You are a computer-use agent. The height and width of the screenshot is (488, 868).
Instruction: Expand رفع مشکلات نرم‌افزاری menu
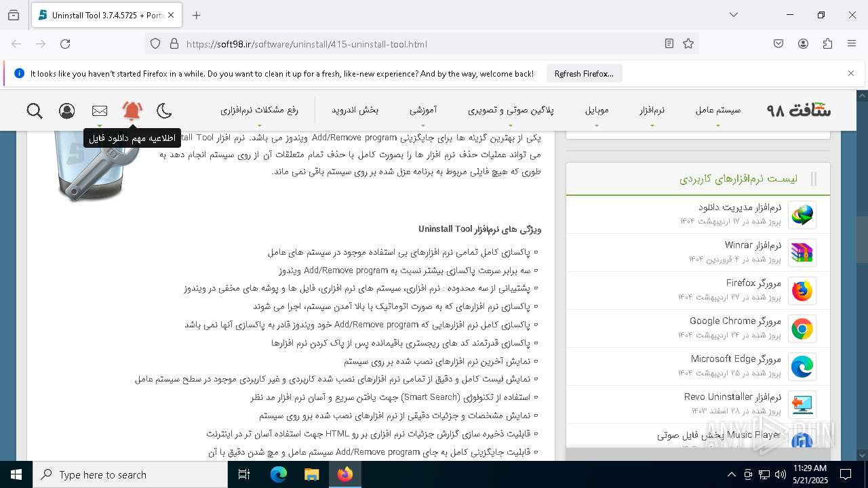pyautogui.click(x=259, y=110)
